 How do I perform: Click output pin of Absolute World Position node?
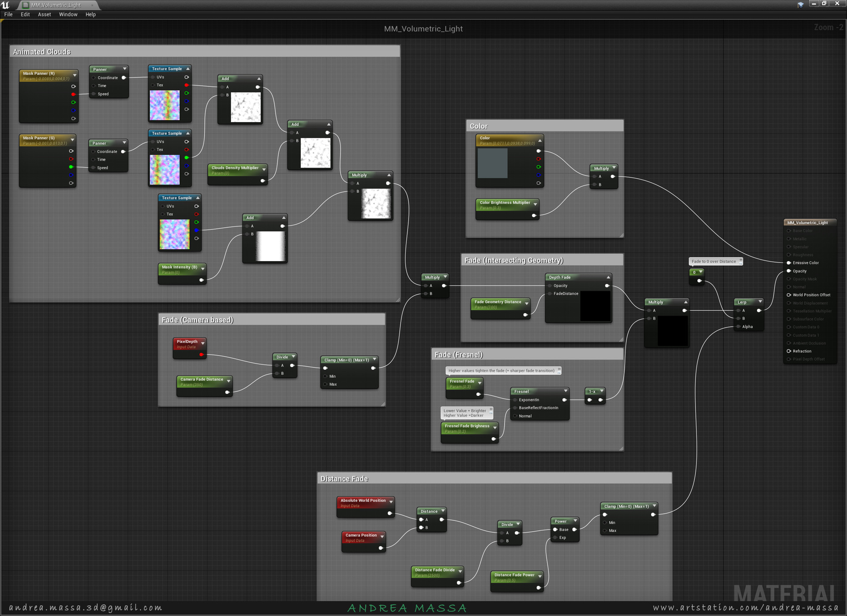(390, 514)
